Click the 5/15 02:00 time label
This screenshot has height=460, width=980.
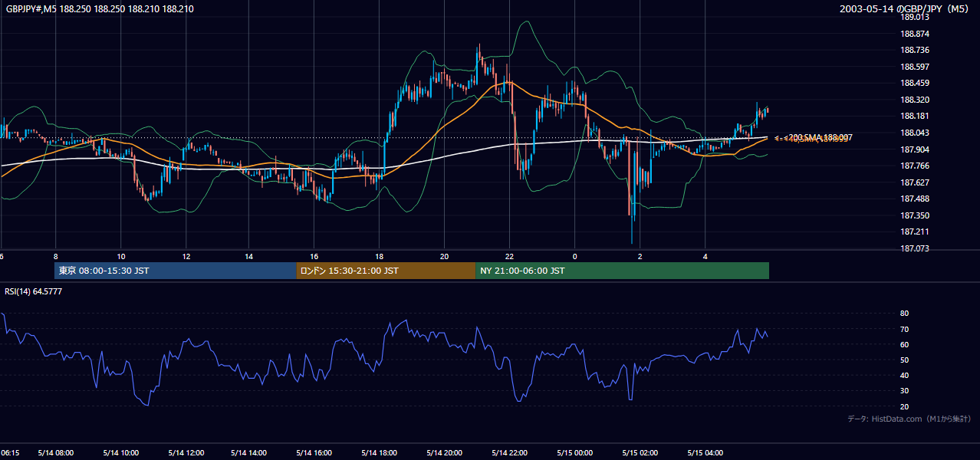(640, 453)
